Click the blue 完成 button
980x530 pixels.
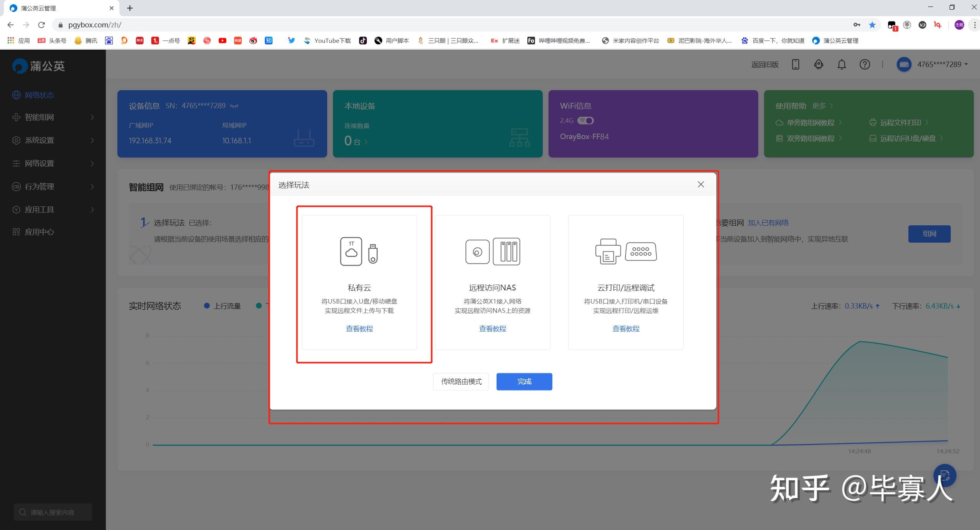pyautogui.click(x=524, y=381)
